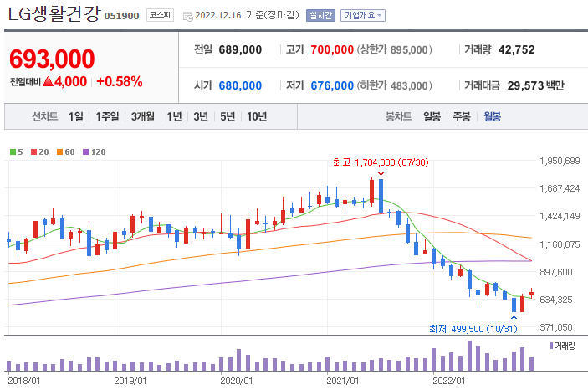Click the 봉차트 label
This screenshot has width=588, height=390.
[399, 116]
